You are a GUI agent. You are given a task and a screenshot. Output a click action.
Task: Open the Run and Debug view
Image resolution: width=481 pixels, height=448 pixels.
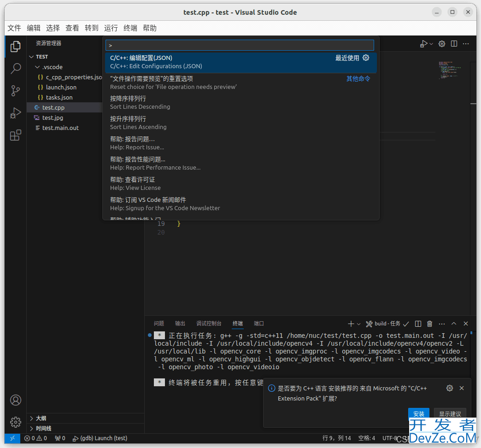(15, 113)
